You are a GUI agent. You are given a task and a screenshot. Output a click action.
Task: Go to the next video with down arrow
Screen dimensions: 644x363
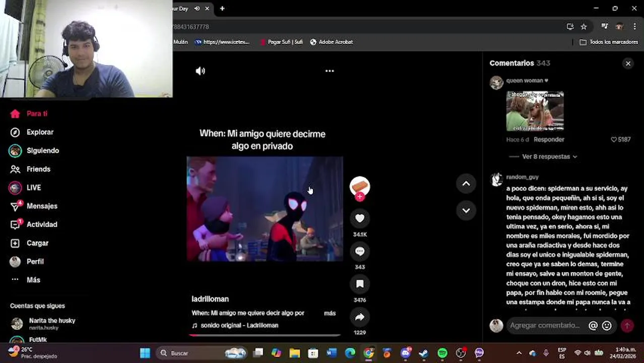466,210
